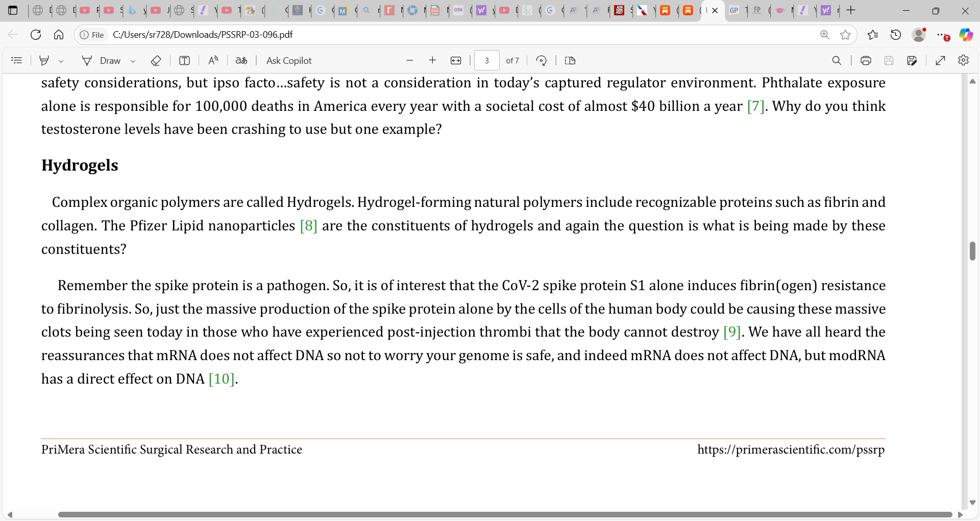Click the horizontal scrollbar right arrow
This screenshot has width=980, height=521.
960,514
